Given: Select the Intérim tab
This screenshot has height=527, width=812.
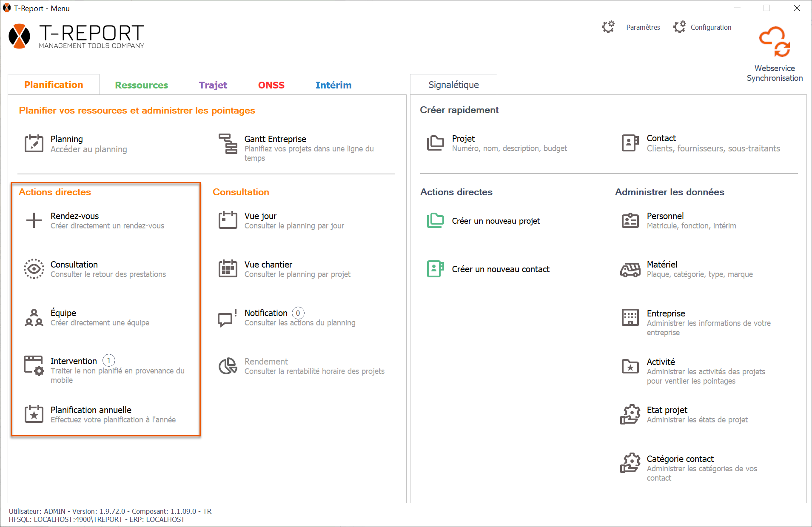Looking at the screenshot, I should (x=333, y=85).
